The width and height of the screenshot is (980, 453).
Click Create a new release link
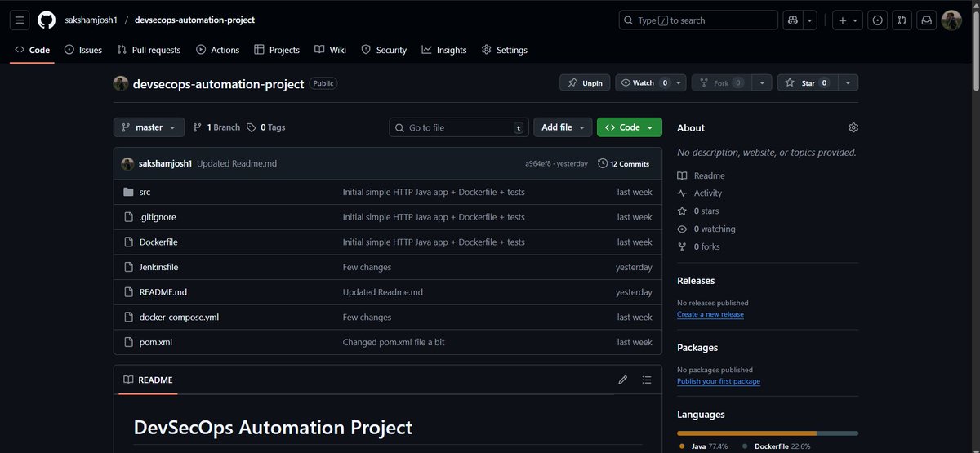pos(710,314)
